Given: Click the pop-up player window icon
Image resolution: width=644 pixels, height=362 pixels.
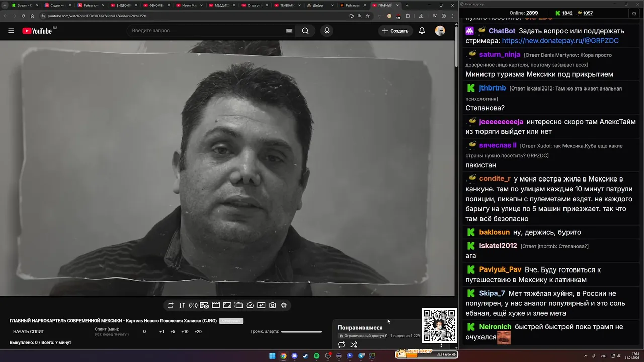Looking at the screenshot, I should tap(238, 305).
